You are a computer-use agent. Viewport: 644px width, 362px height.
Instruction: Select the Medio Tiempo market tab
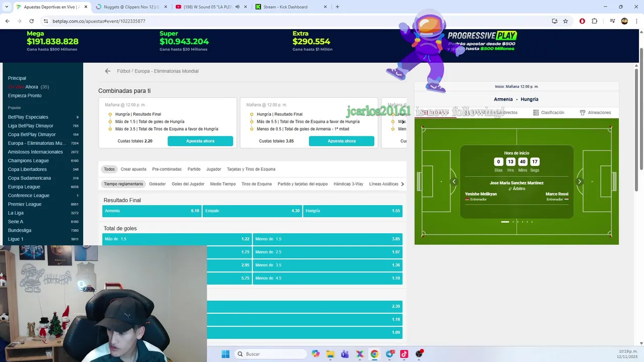tap(223, 184)
